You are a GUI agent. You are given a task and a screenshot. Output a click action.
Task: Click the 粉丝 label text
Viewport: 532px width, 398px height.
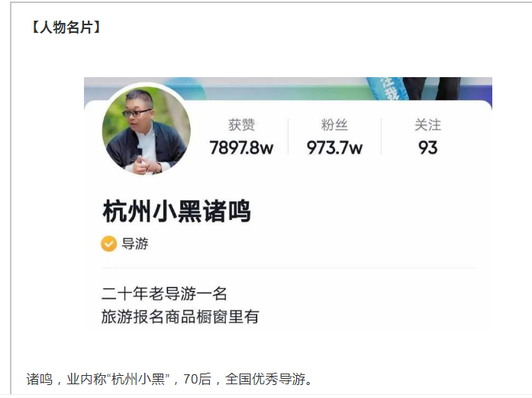334,125
